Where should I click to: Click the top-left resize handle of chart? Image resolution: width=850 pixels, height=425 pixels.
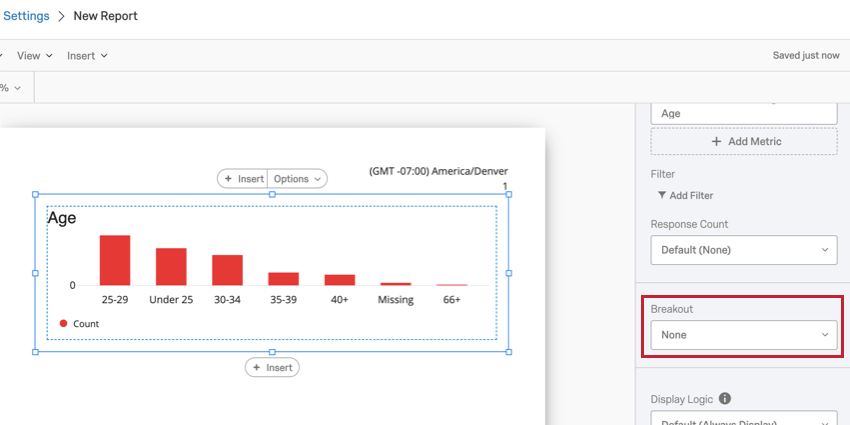click(36, 194)
